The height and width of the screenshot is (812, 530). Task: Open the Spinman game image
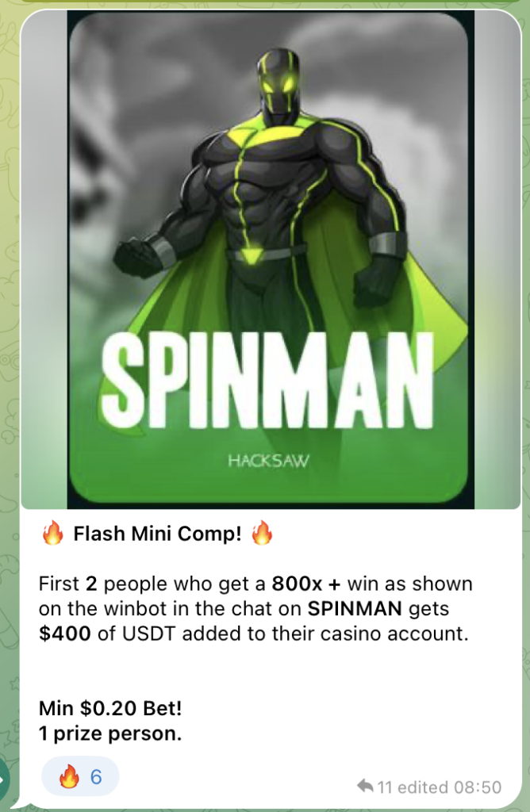(271, 259)
